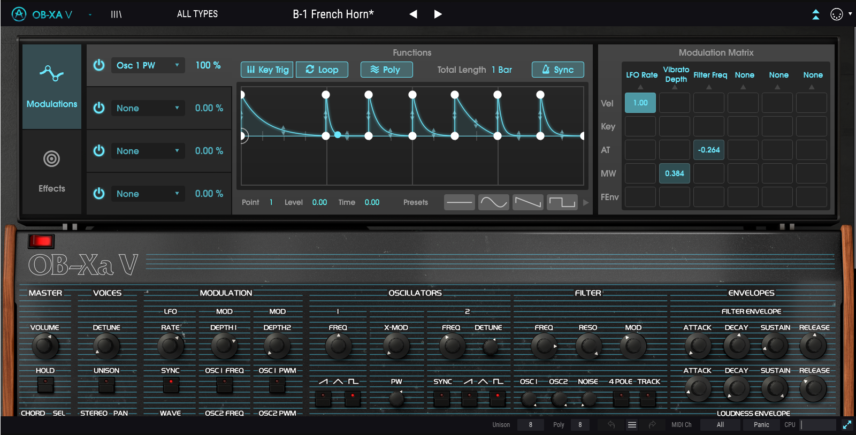The width and height of the screenshot is (856, 435).
Task: Click the X-MOD knob
Action: 396,346
